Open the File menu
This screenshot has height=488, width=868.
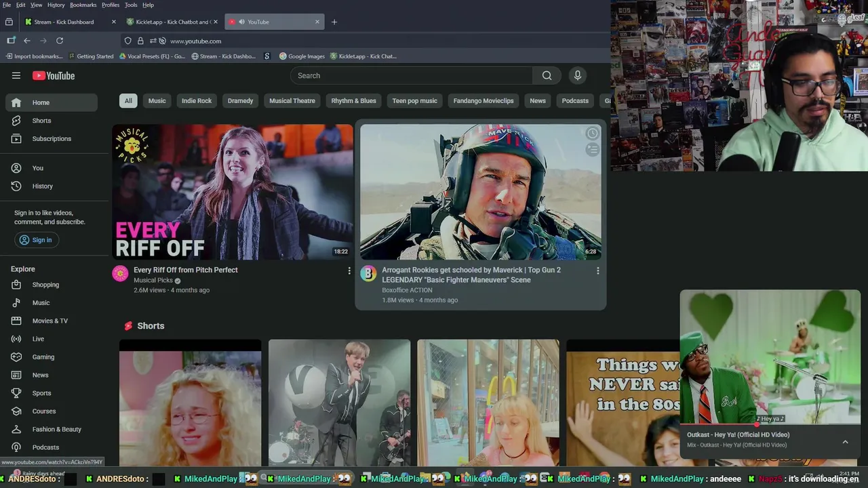click(x=7, y=5)
